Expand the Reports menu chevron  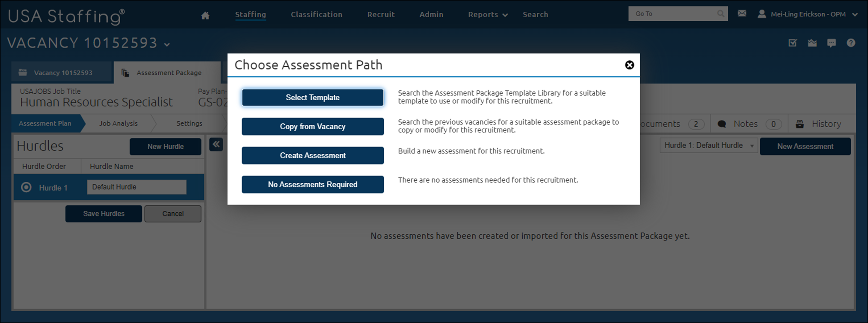point(505,15)
